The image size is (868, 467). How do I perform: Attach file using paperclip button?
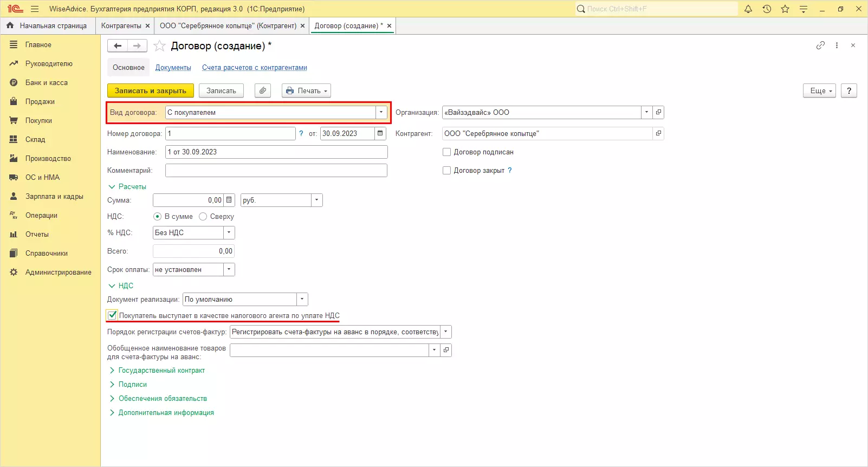[263, 90]
